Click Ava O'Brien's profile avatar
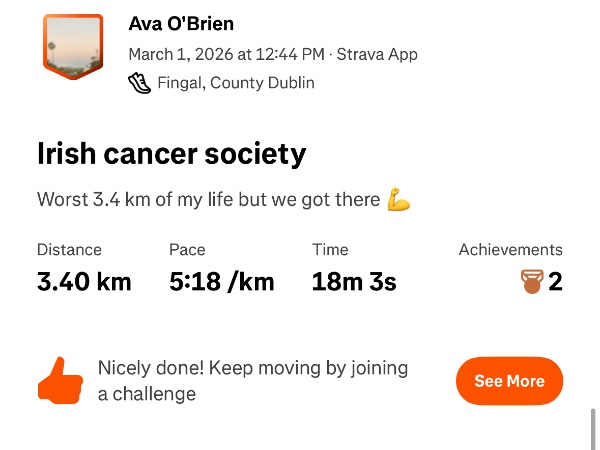The image size is (600, 450). coord(72,46)
